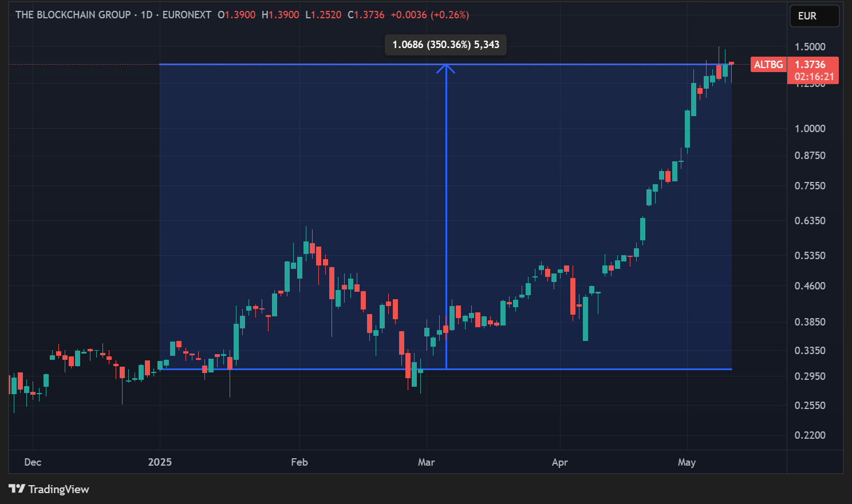Click the TradingView logo icon
Screen dimensions: 852x504
[17, 489]
